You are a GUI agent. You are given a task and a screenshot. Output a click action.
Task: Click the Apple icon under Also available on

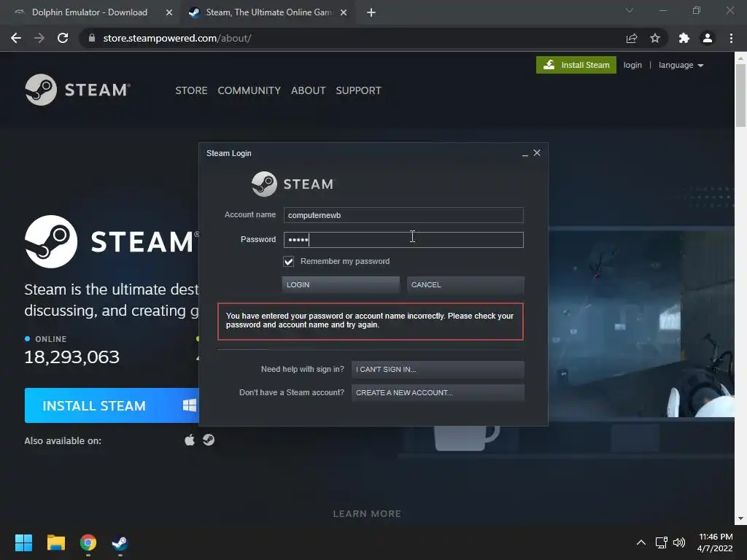click(190, 440)
